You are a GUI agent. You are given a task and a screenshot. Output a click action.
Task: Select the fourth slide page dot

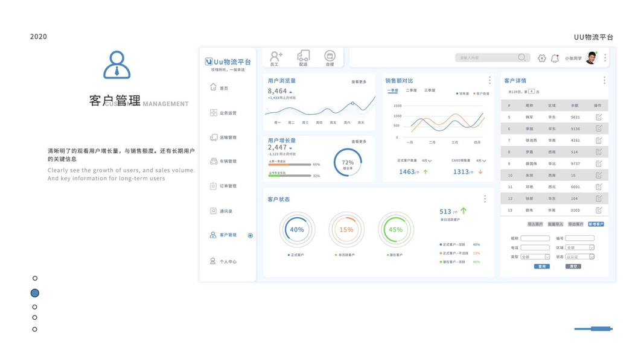pos(35,318)
